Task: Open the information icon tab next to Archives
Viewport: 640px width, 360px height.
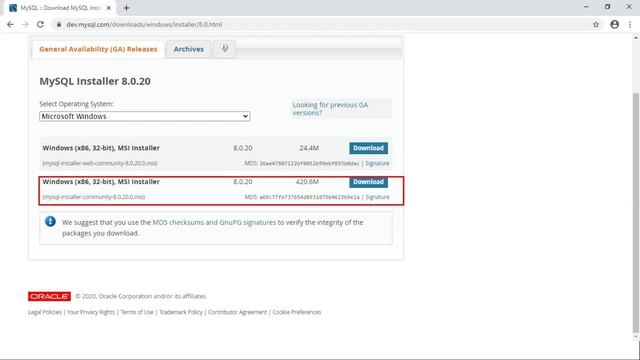Action: 224,49
